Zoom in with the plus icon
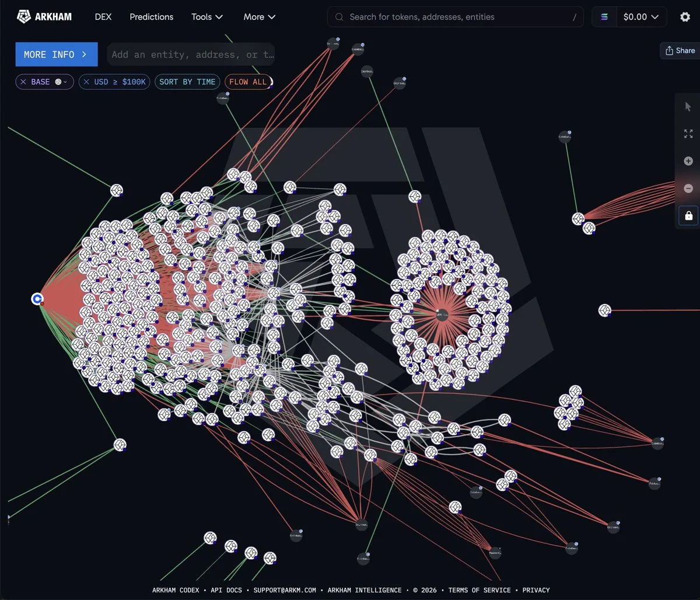Screen dimensions: 700x600 click(688, 161)
